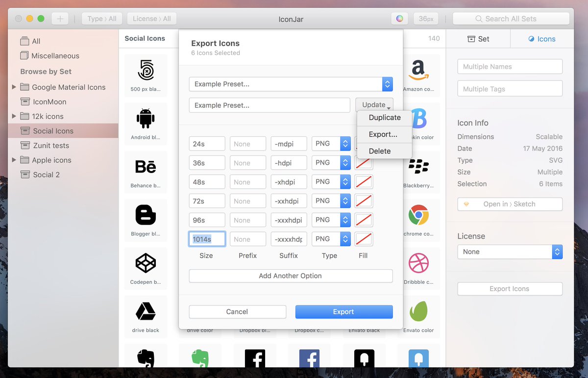Open the color wheel picker in toolbar

[x=400, y=19]
